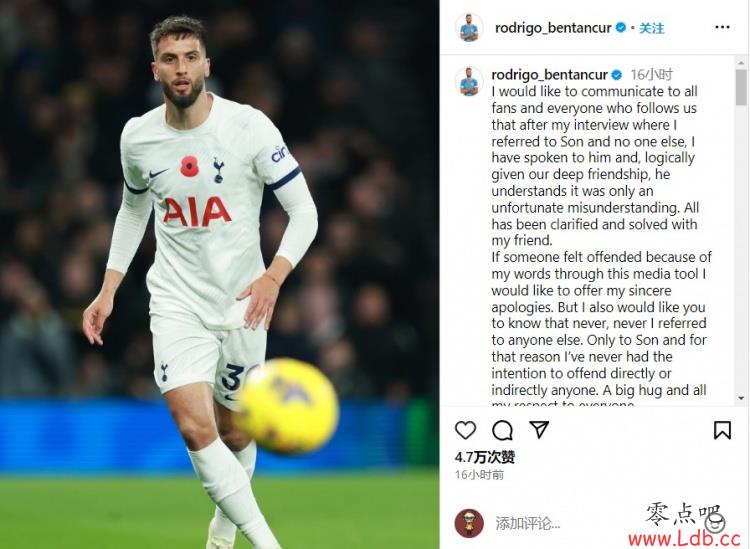Click the football player photo
This screenshot has width=750, height=549.
pos(220,274)
